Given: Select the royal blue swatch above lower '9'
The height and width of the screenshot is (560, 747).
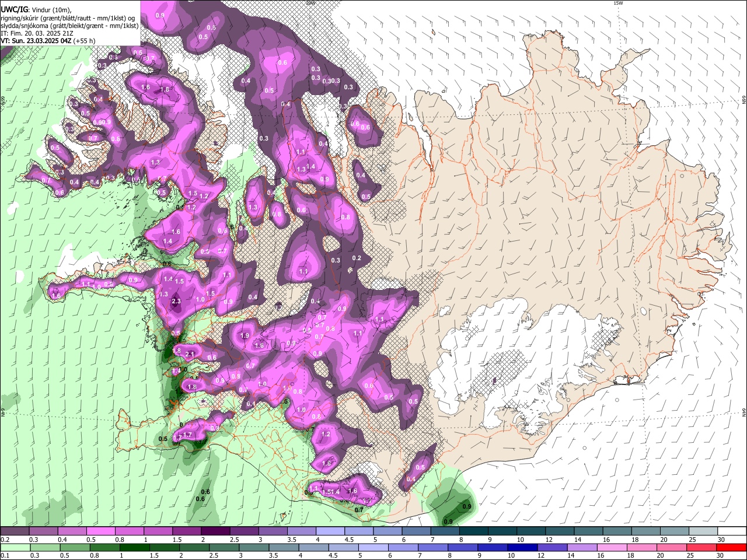Looking at the screenshot, I should pyautogui.click(x=493, y=547).
